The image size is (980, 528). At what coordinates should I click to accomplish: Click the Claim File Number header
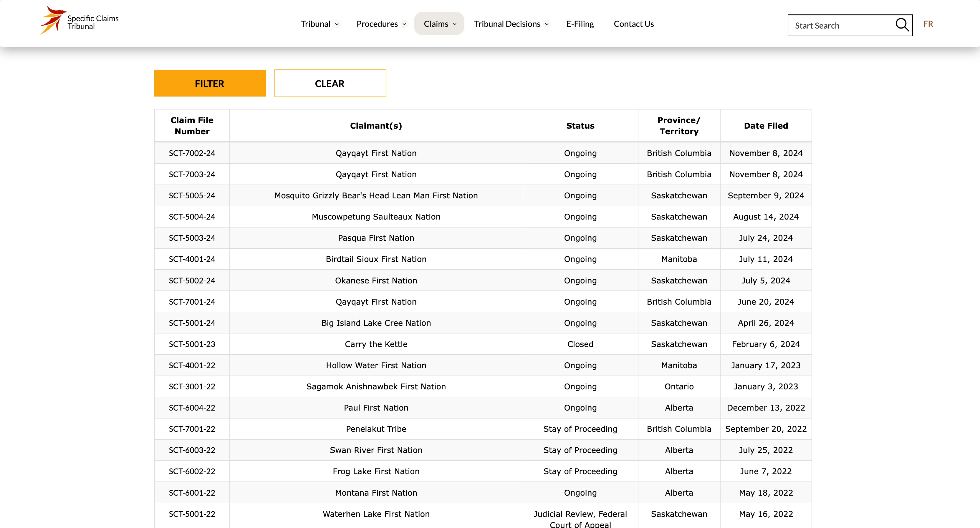point(192,126)
